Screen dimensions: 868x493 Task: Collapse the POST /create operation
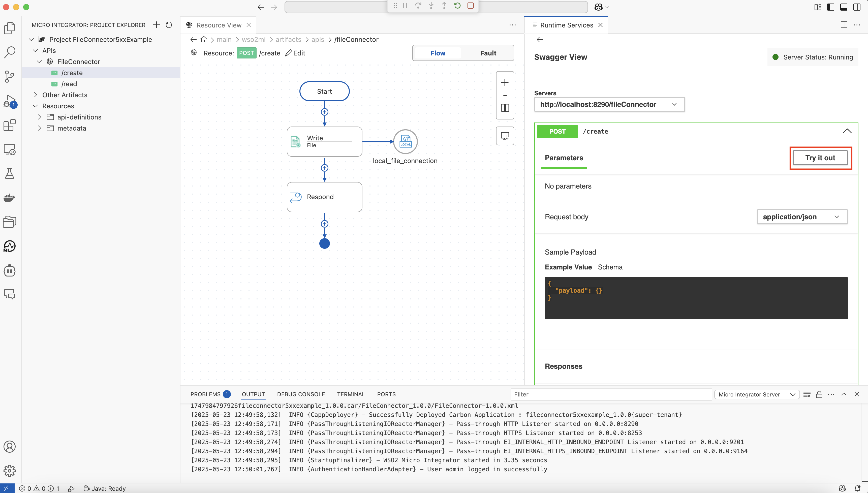[847, 131]
